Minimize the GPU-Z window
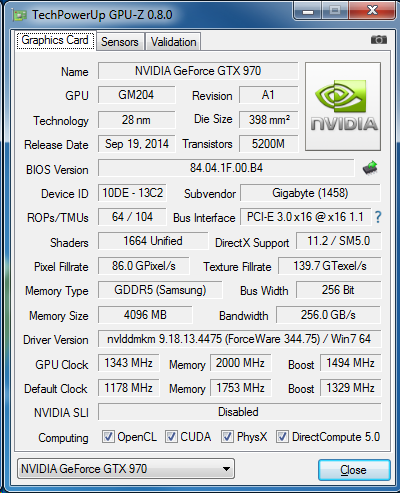 pos(308,11)
